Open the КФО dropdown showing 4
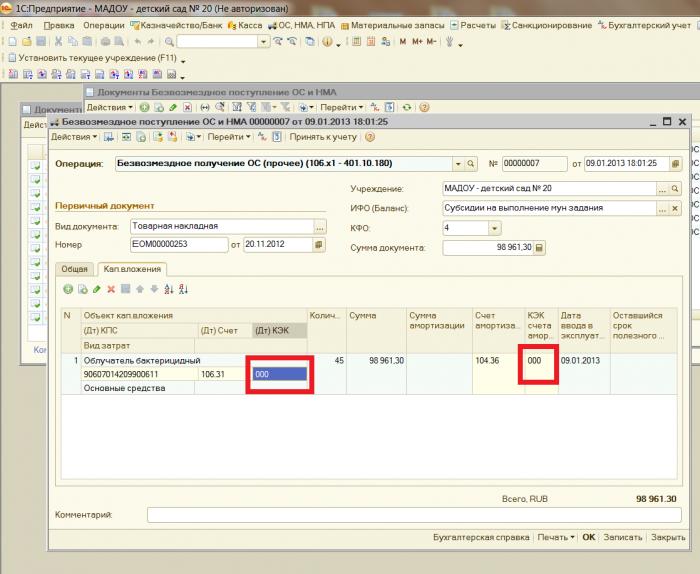700x574 pixels. (x=495, y=229)
